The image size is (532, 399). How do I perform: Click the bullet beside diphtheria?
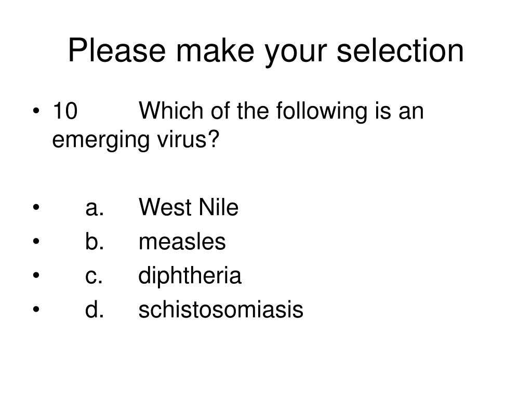36,275
